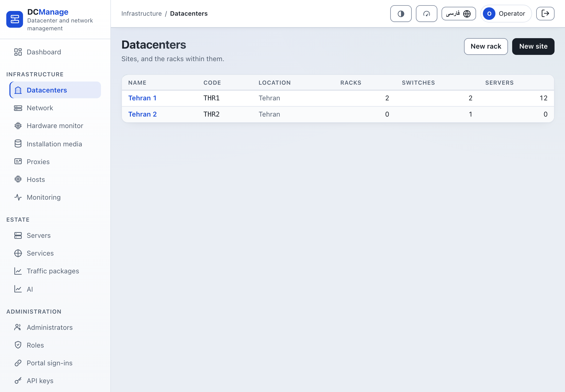
Task: Open the Tehran 2 datacenter link
Action: (143, 114)
